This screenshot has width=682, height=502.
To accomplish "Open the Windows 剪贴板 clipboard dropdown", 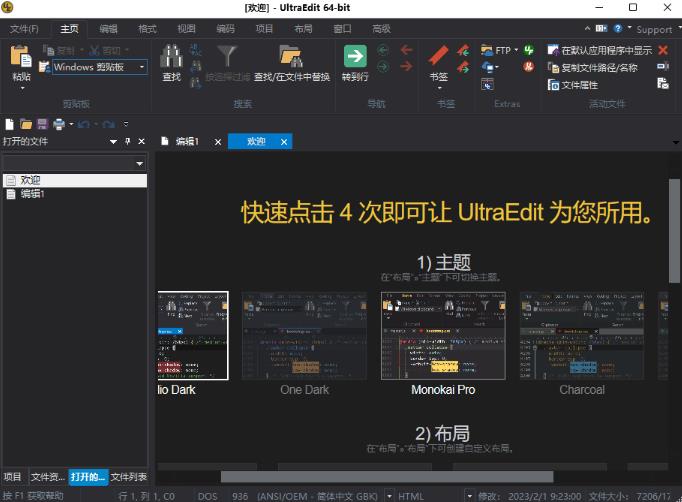I will click(142, 67).
